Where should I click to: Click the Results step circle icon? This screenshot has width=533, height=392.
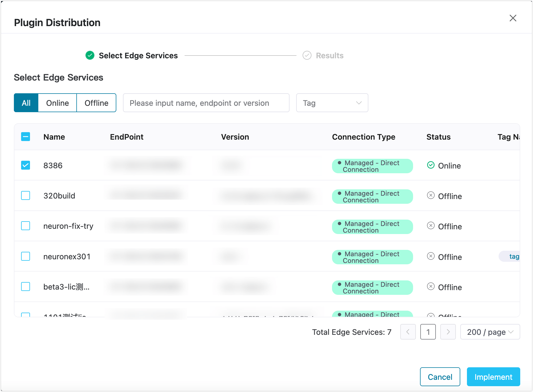pyautogui.click(x=307, y=56)
